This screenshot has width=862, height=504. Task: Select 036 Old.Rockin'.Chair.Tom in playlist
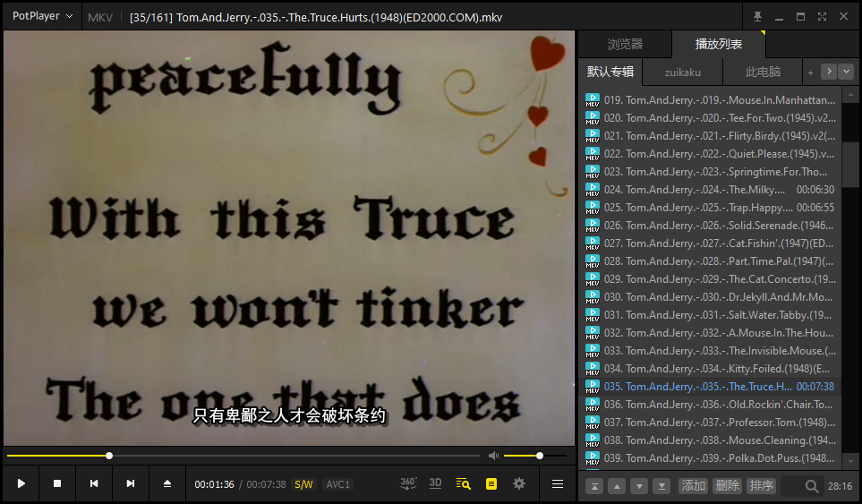point(710,404)
